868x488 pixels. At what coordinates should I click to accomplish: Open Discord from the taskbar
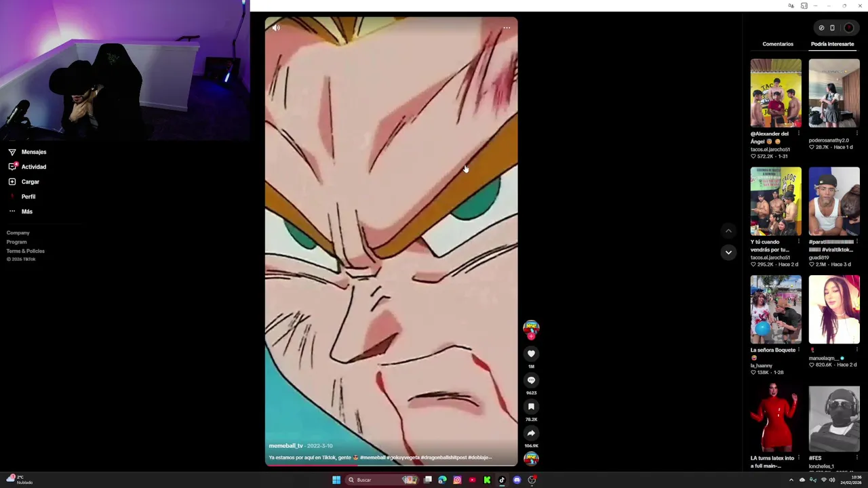coord(517,480)
